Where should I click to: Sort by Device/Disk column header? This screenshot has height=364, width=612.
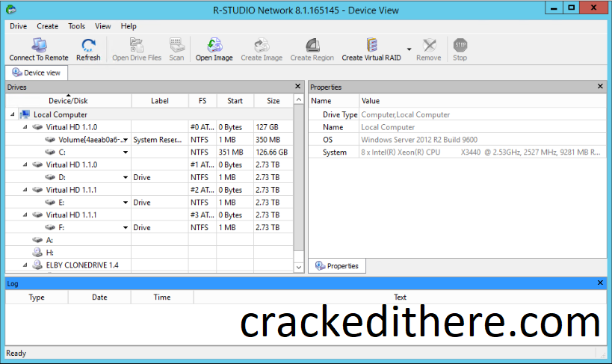(68, 100)
